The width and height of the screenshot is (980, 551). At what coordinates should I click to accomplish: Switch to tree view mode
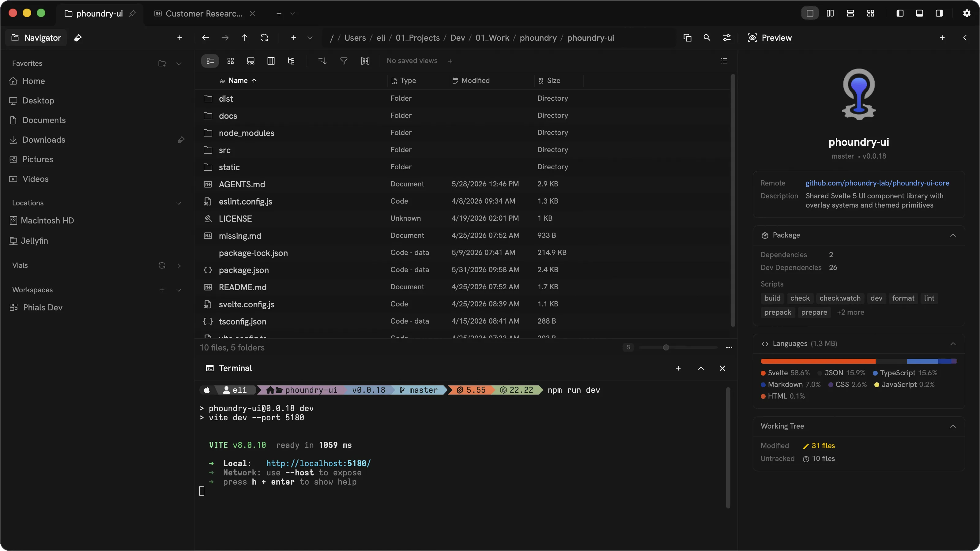coord(291,61)
